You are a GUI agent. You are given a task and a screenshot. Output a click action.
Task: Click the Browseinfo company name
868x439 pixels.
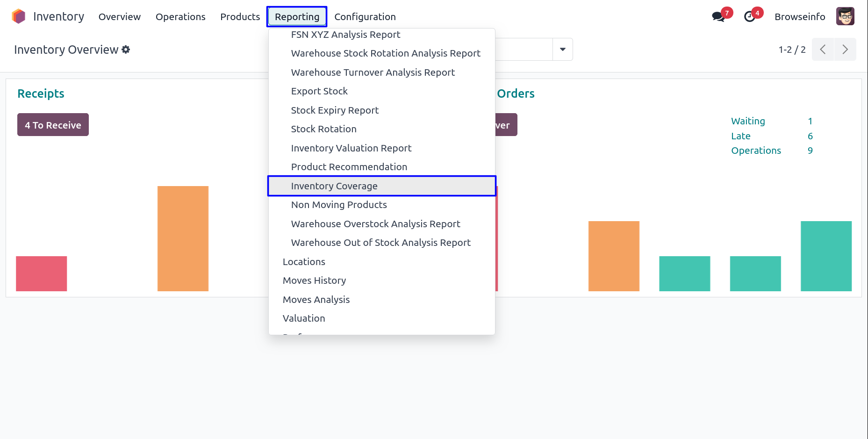(x=800, y=17)
